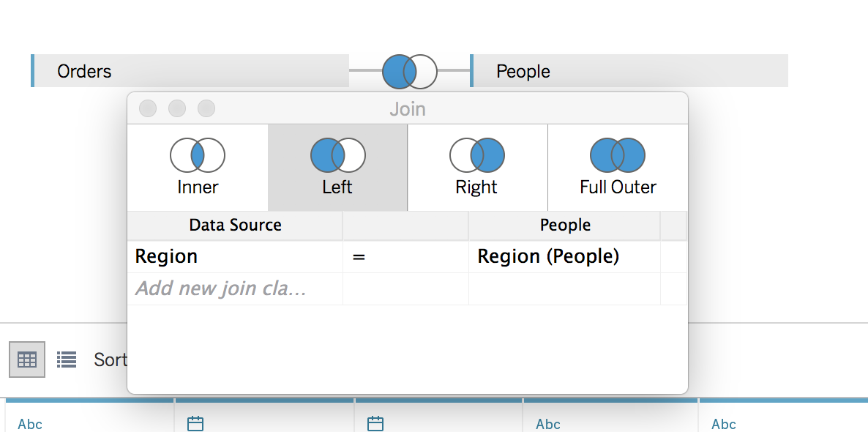Select the Inner join type

coord(198,167)
